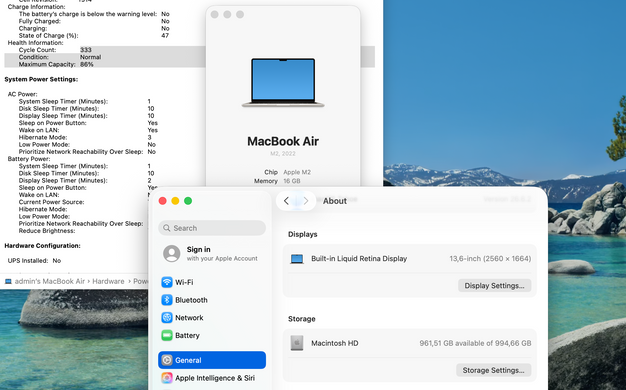
Task: Click the "Storage" section heading
Action: [302, 319]
